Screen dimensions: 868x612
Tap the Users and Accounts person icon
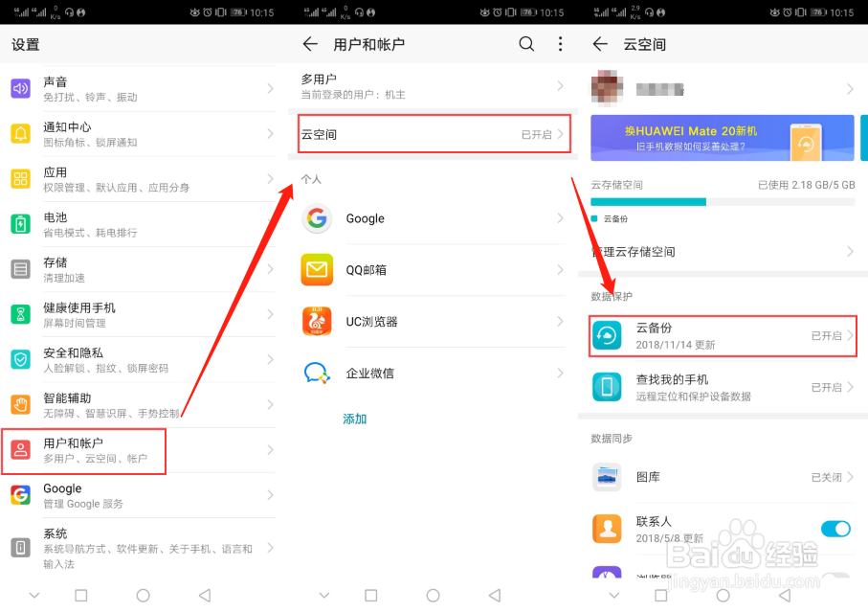click(20, 450)
